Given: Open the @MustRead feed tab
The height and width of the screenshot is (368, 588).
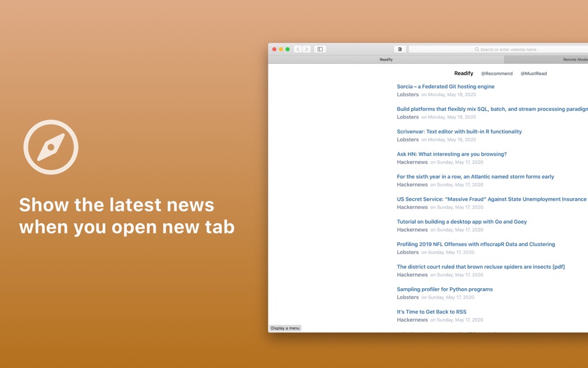Looking at the screenshot, I should coord(534,74).
